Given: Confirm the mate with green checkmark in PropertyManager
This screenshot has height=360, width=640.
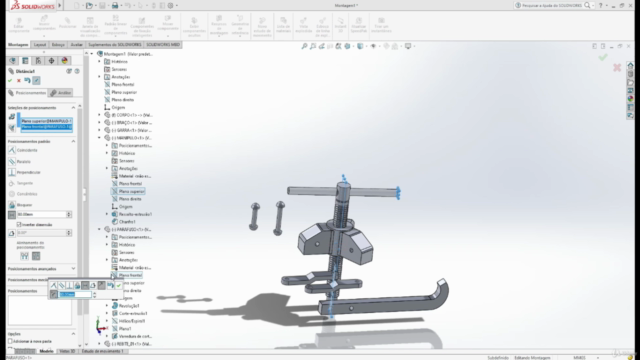Looking at the screenshot, I should coord(10,80).
